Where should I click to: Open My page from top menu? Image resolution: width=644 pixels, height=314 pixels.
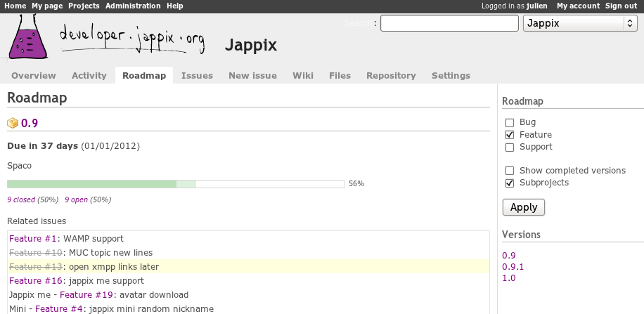pos(47,6)
